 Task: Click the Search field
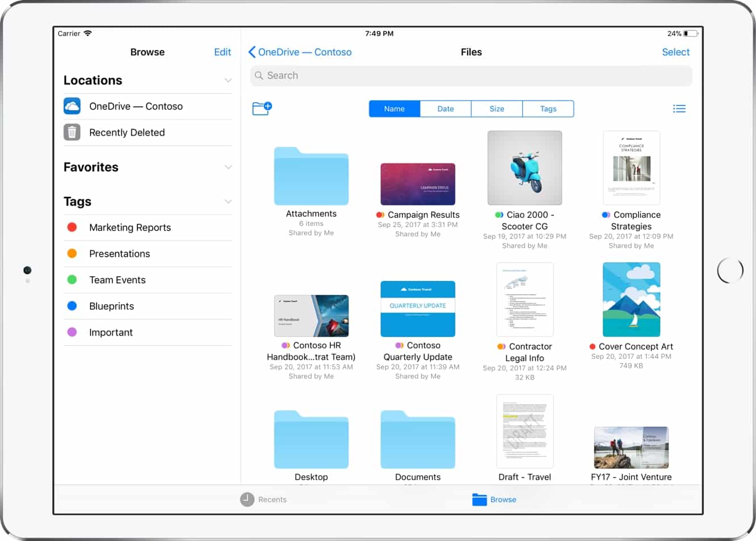click(471, 76)
